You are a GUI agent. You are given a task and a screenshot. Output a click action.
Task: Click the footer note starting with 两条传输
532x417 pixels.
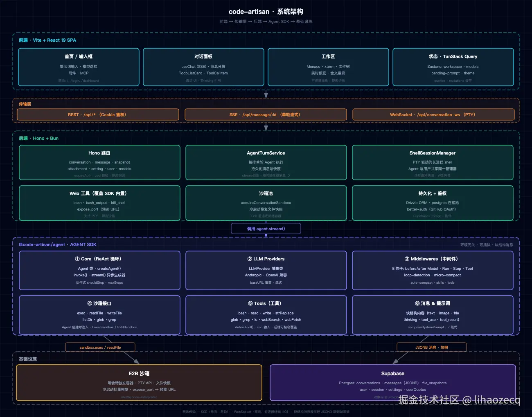266,412
